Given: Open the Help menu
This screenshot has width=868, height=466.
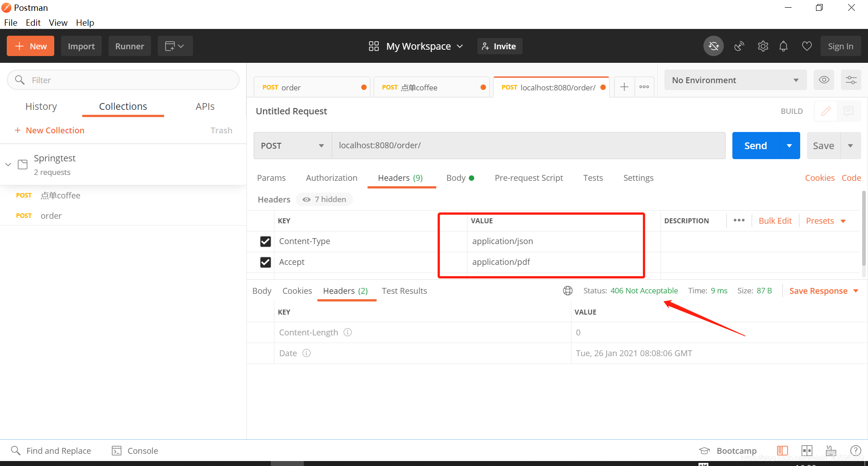Looking at the screenshot, I should [85, 23].
